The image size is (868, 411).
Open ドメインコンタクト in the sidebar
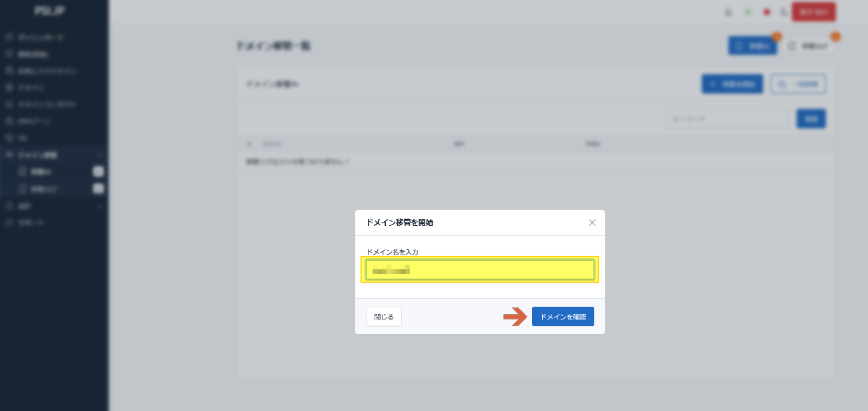47,105
